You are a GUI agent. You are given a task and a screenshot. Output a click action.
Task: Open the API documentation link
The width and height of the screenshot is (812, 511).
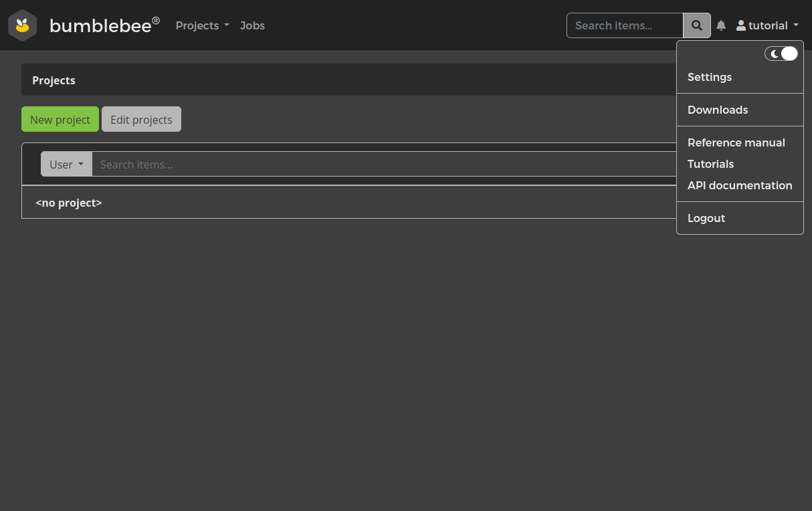pyautogui.click(x=740, y=185)
